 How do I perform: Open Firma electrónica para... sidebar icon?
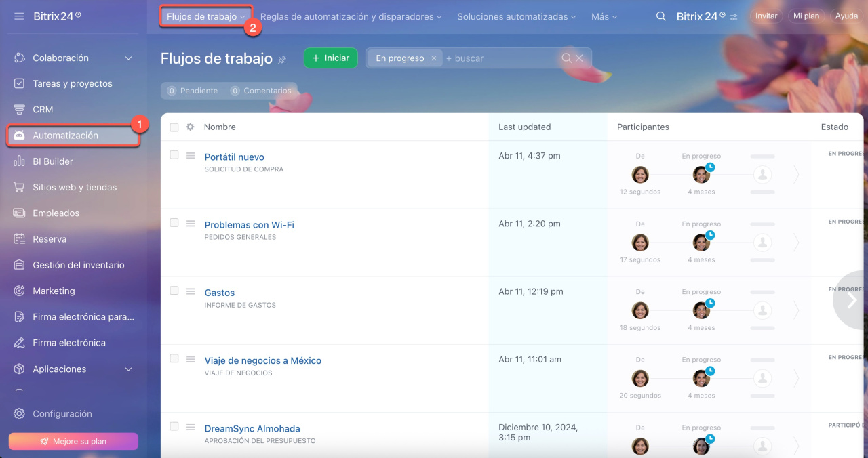click(20, 316)
